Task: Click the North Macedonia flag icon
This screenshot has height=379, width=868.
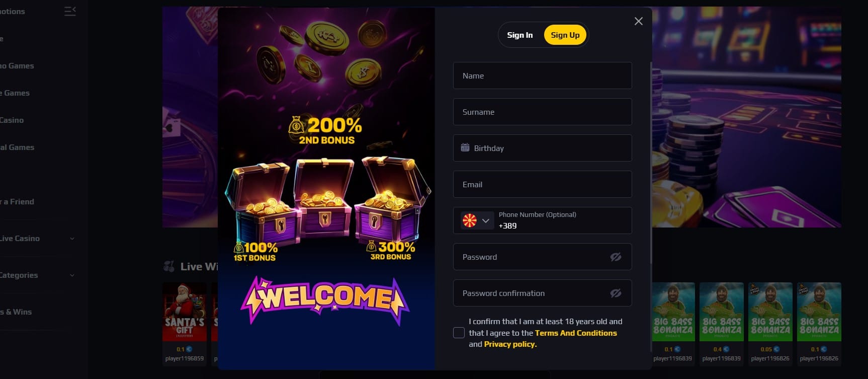Action: pyautogui.click(x=470, y=220)
